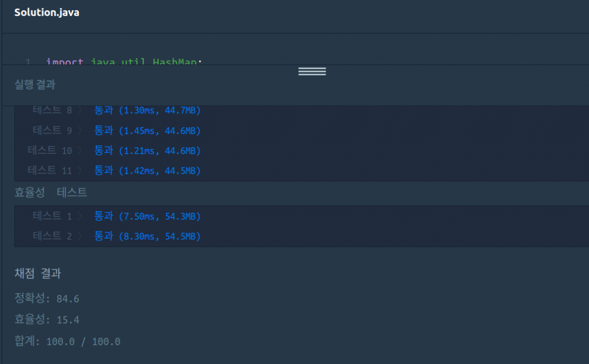Image resolution: width=589 pixels, height=364 pixels.
Task: Expand the efficiency 테스트 1 chevron
Action: pos(81,216)
